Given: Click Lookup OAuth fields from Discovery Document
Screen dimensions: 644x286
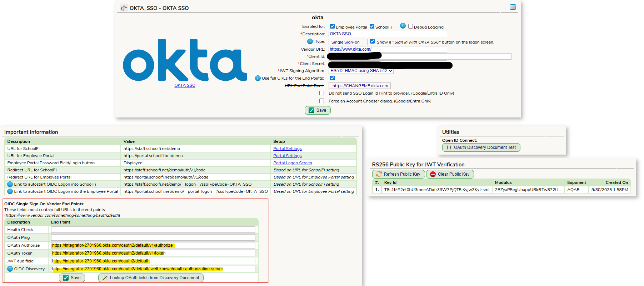Looking at the screenshot, I should coord(151,278).
